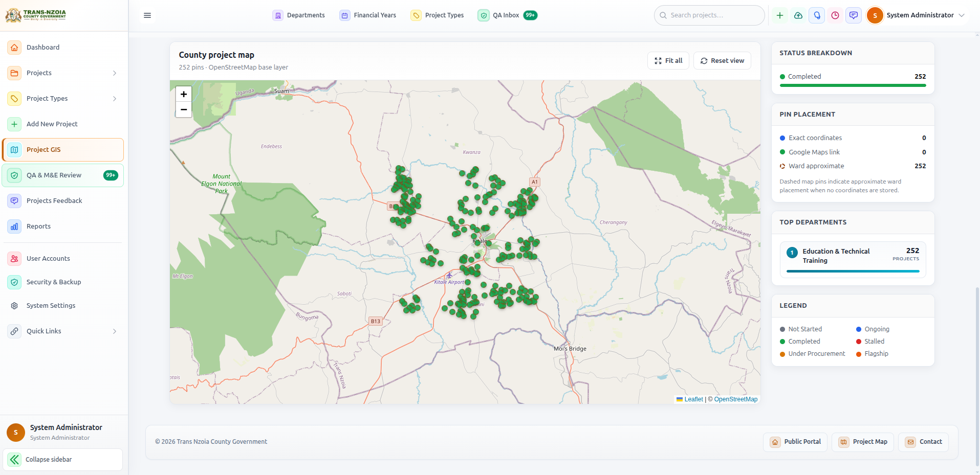Click the Add New Project plus icon

14,124
